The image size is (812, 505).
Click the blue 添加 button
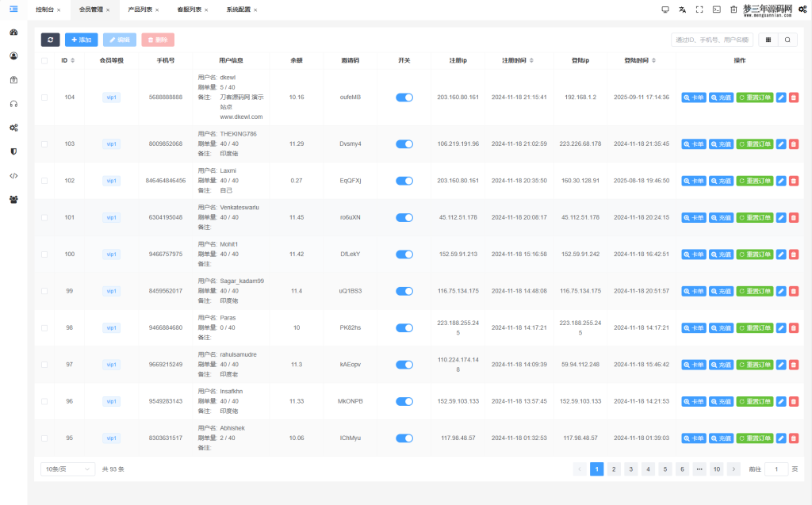click(x=81, y=40)
